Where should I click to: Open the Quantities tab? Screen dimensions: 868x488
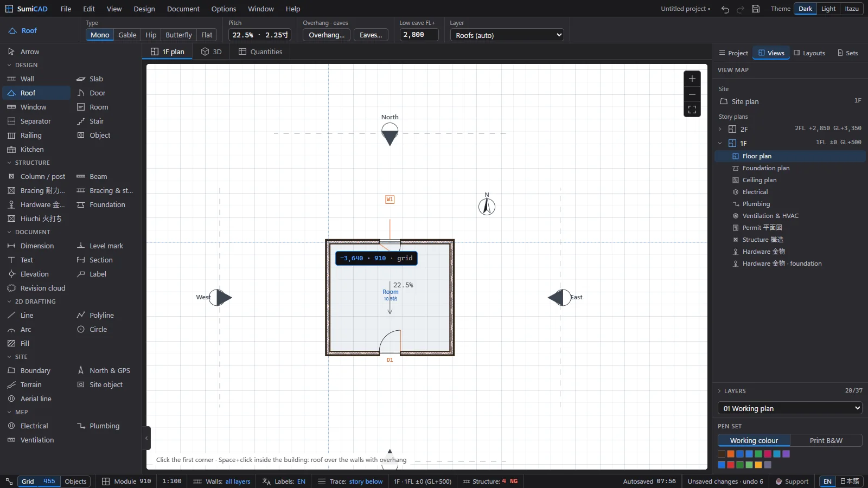click(x=260, y=52)
